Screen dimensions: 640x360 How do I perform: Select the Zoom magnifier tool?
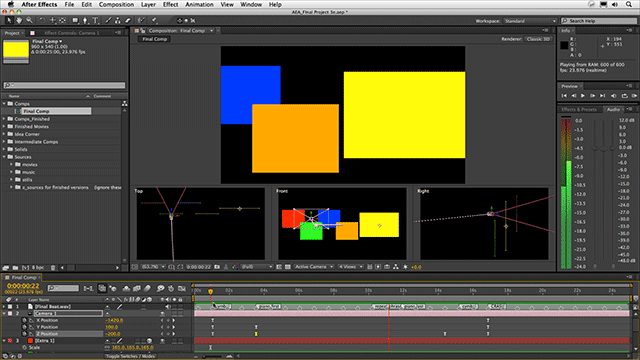point(29,20)
